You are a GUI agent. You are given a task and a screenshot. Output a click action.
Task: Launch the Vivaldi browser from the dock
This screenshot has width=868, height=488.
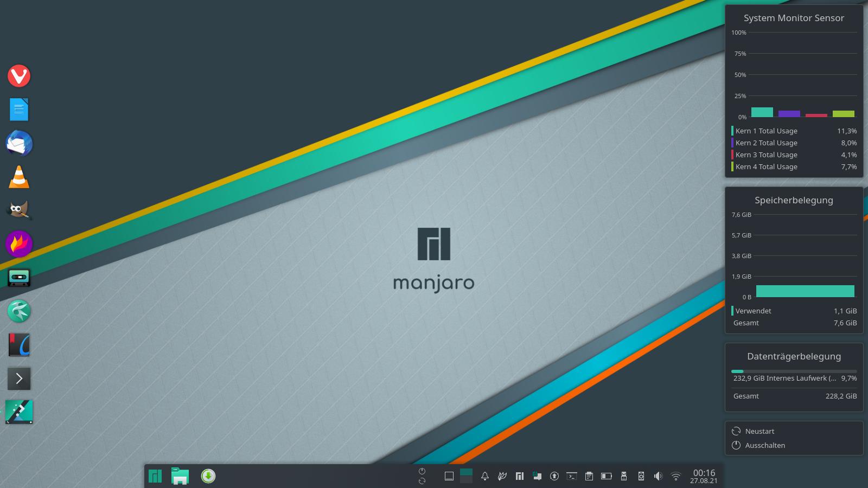pos(19,76)
